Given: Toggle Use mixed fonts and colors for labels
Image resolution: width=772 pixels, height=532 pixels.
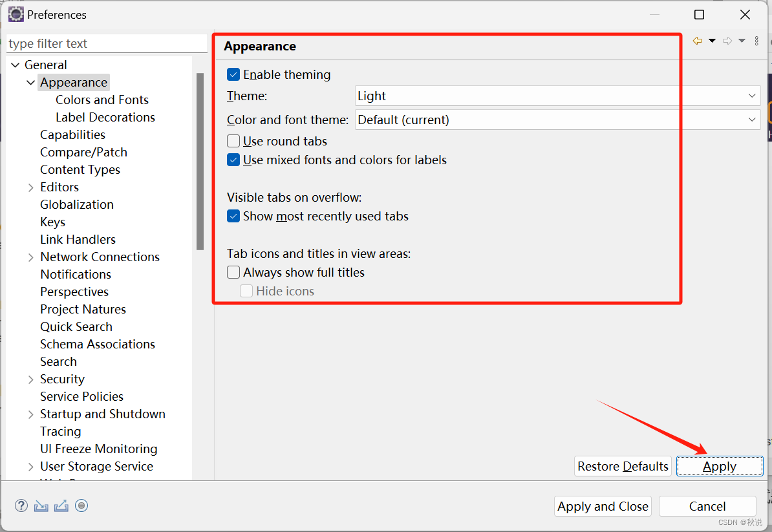Looking at the screenshot, I should point(233,160).
